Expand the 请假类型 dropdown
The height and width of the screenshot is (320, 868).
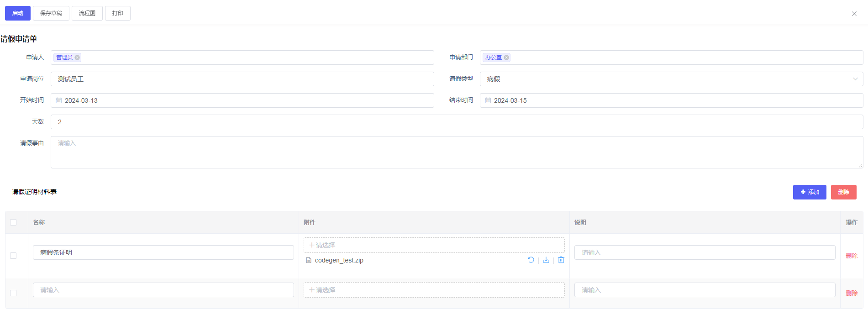[x=671, y=79]
